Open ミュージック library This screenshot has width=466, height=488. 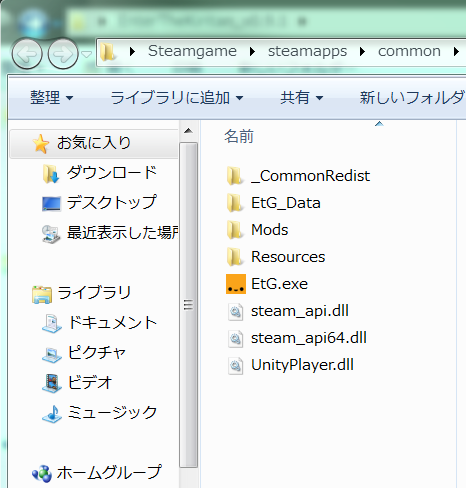[112, 412]
